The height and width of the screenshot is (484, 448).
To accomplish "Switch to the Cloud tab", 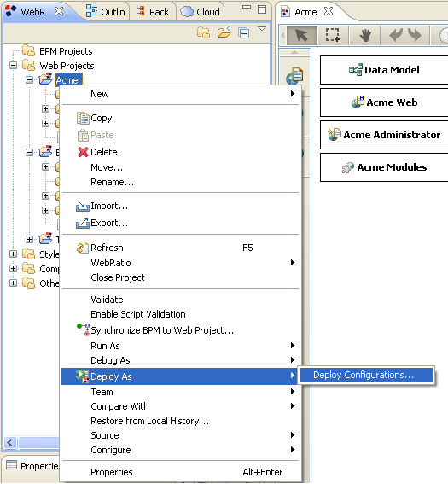I will coord(201,11).
